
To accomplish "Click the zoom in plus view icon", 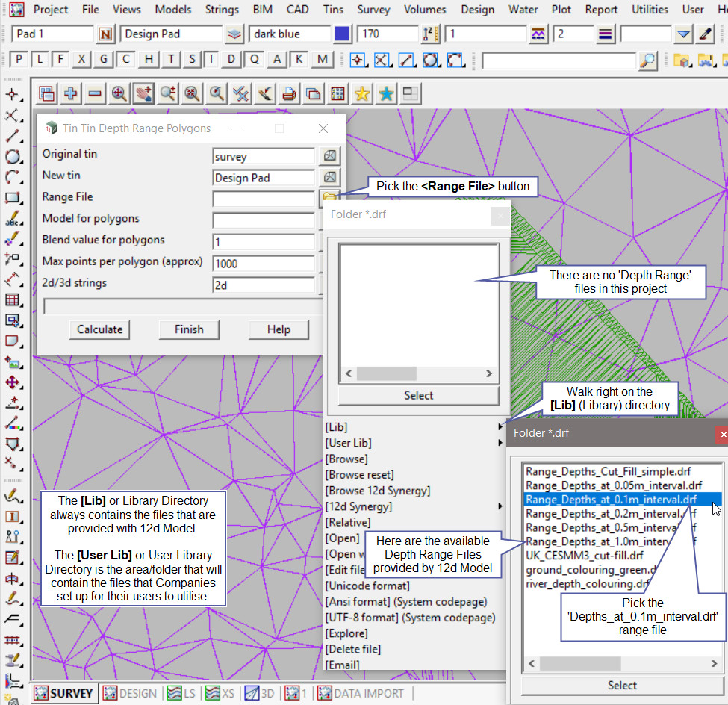I will click(71, 93).
